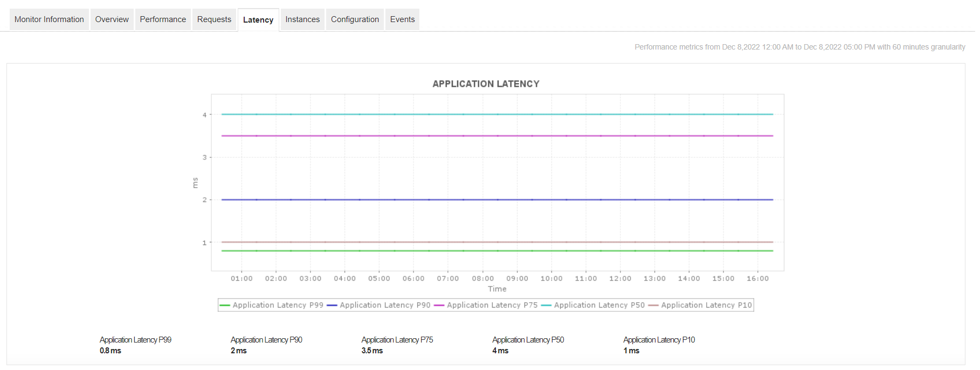The height and width of the screenshot is (370, 980).
Task: Click the Application Latency P99 0.8 ms summary
Action: pyautogui.click(x=135, y=345)
